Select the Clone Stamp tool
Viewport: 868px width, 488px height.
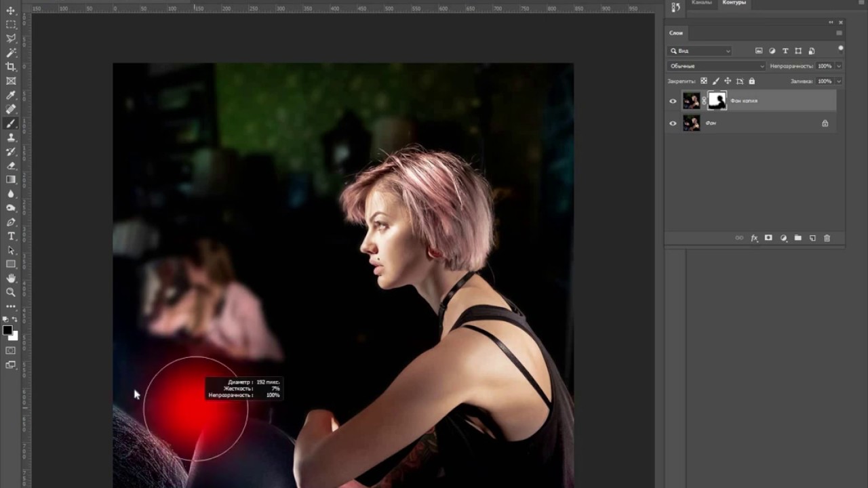(11, 138)
